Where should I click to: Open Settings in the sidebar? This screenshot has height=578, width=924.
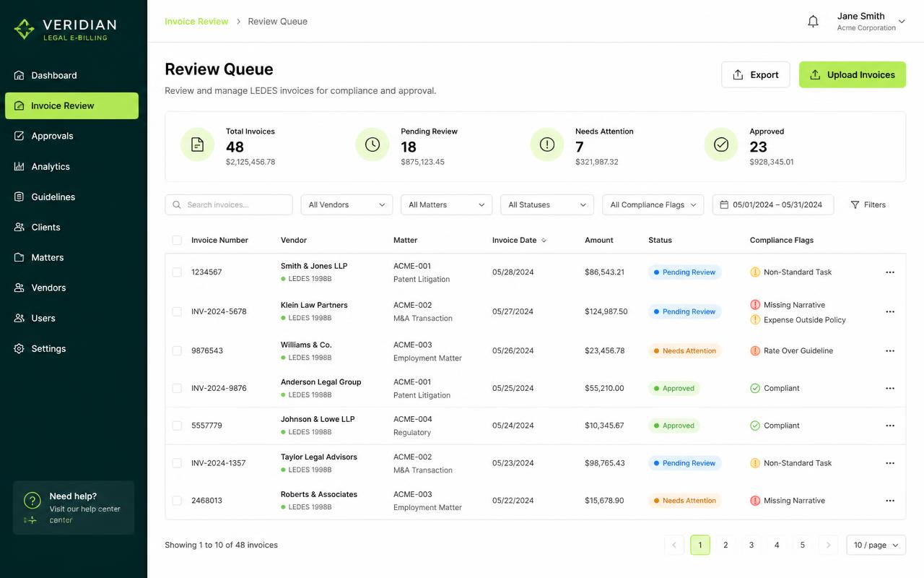(71, 348)
